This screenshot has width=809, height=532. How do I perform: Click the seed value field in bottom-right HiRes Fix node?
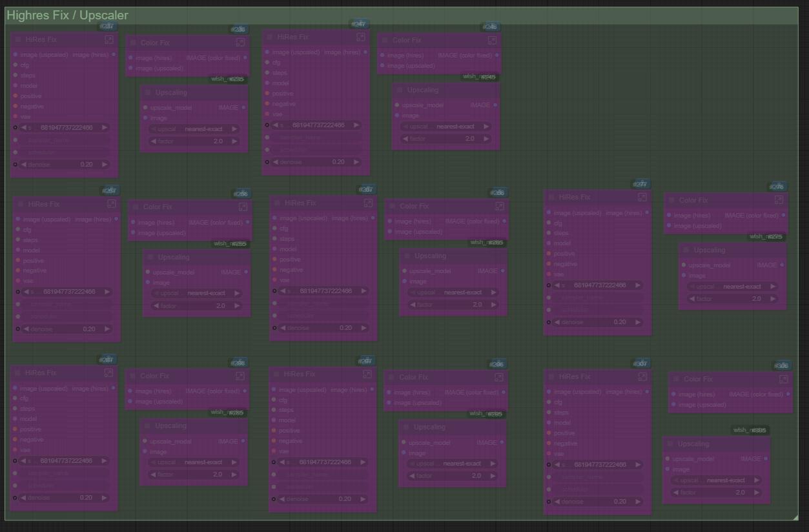point(594,464)
